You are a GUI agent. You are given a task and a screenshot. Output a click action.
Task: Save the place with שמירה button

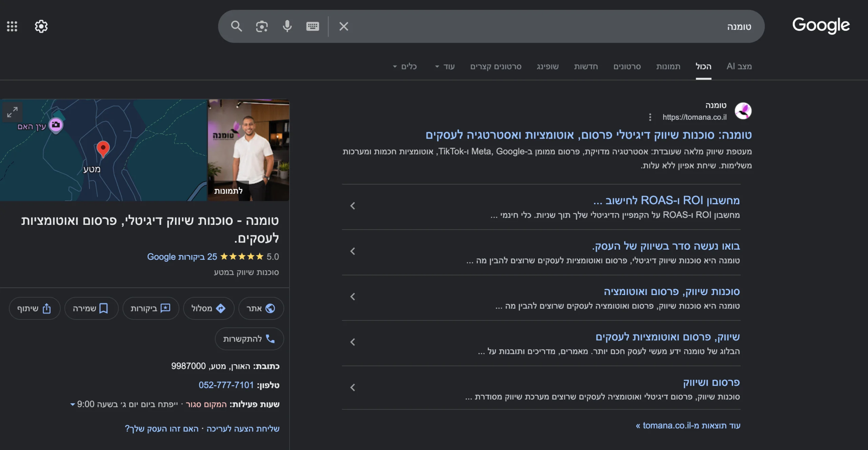coord(91,308)
